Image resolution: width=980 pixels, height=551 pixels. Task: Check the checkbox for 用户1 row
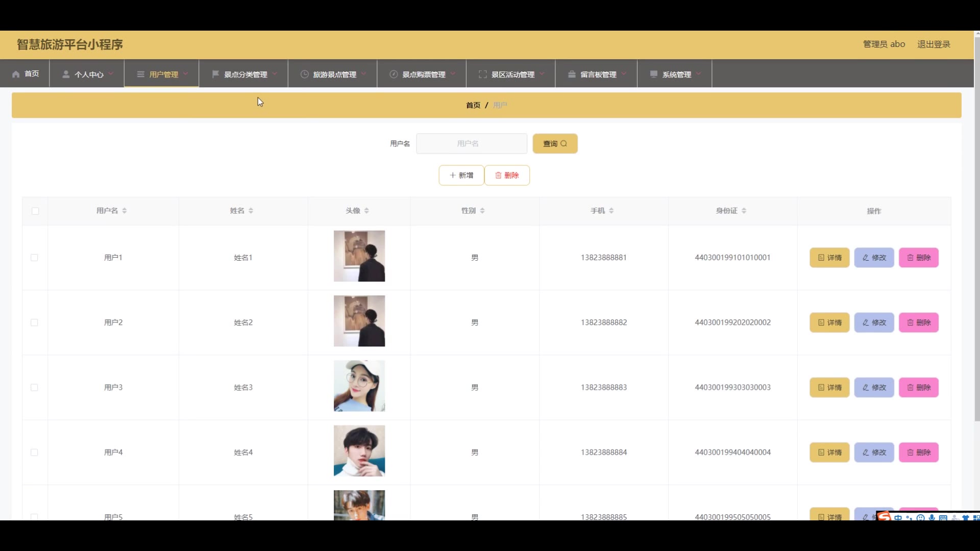click(x=34, y=258)
